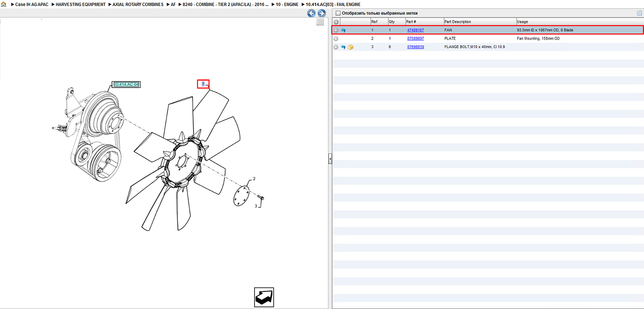644x309 pixels.
Task: Click the blue forward arrow button
Action: coord(322,13)
